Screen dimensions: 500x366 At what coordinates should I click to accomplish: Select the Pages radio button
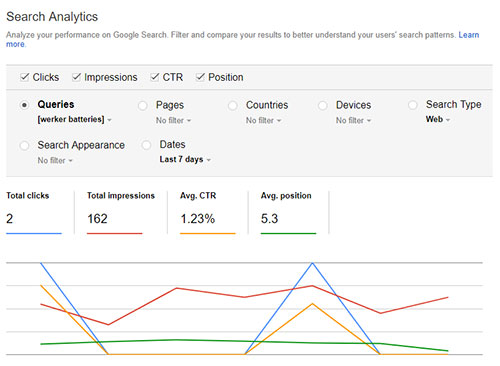click(143, 106)
